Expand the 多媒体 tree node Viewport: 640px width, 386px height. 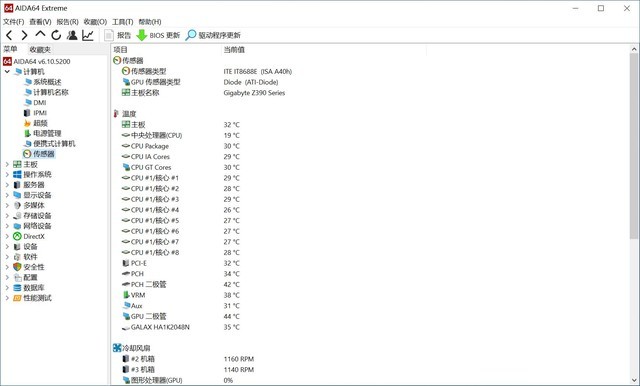(7, 205)
